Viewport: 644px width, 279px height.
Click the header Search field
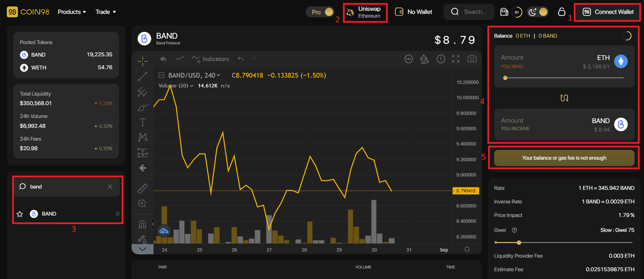click(x=469, y=12)
